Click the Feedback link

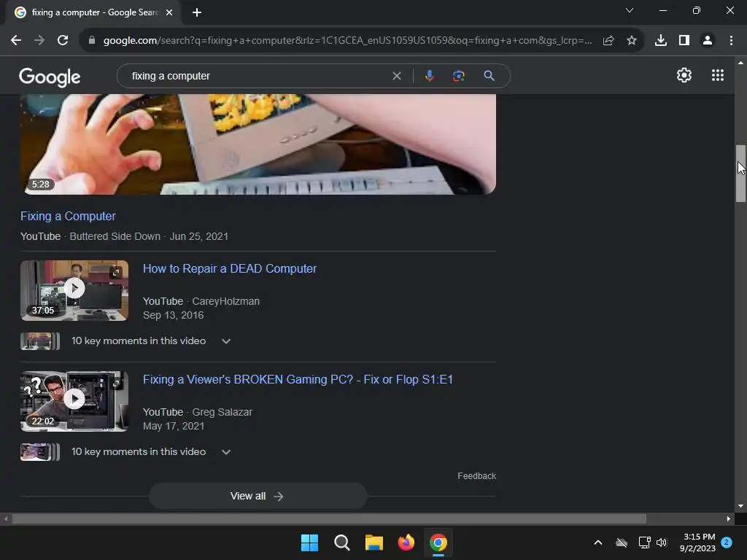point(476,475)
